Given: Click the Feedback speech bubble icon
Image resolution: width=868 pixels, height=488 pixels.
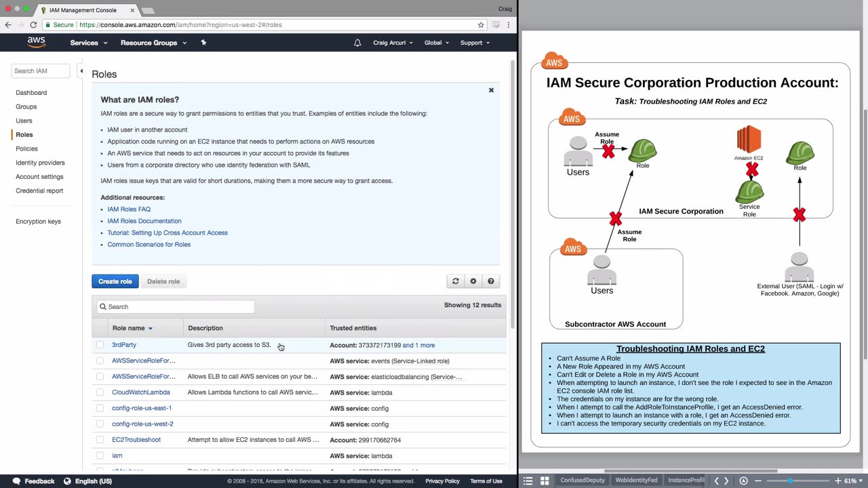Looking at the screenshot, I should tap(16, 481).
